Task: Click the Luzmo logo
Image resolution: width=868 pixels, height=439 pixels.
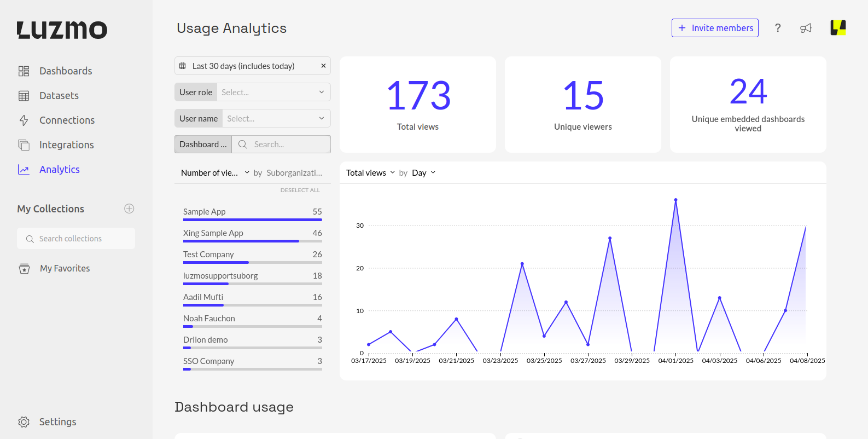Action: tap(62, 30)
